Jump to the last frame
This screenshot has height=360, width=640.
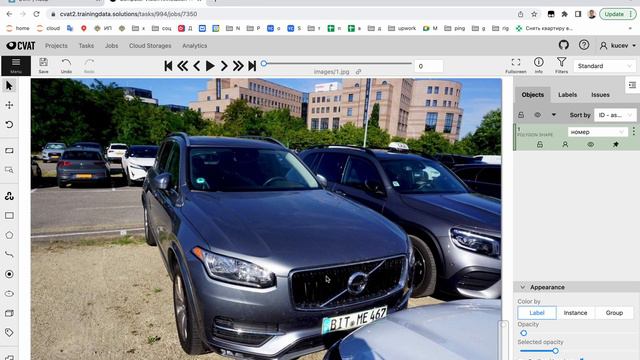point(252,66)
